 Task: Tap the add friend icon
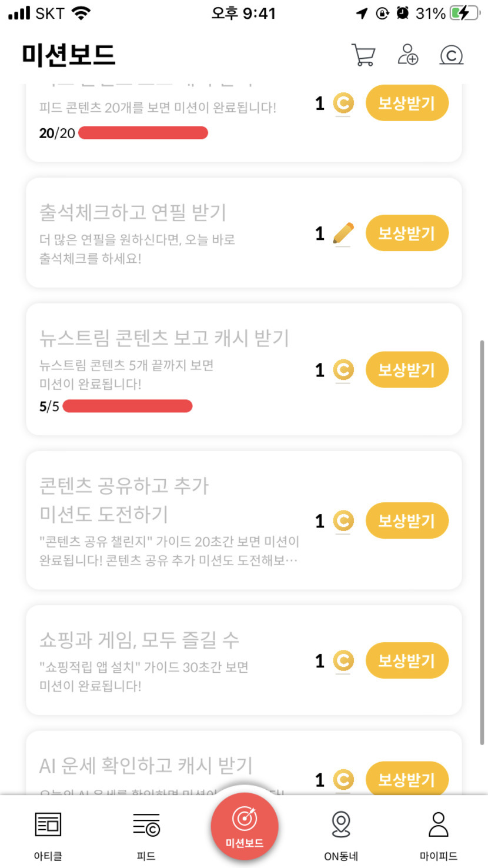[407, 55]
